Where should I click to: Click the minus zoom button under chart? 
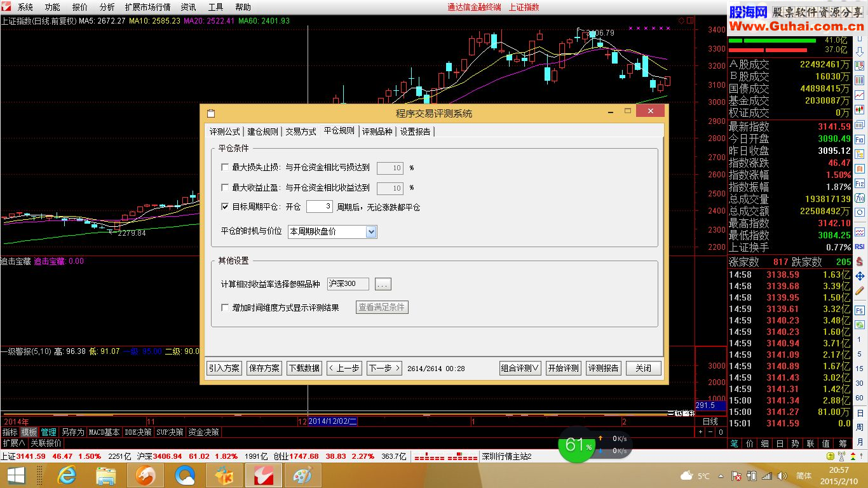710,432
